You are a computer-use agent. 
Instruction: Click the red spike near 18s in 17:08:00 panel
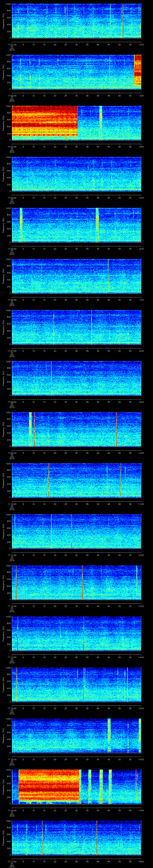pos(51,378)
